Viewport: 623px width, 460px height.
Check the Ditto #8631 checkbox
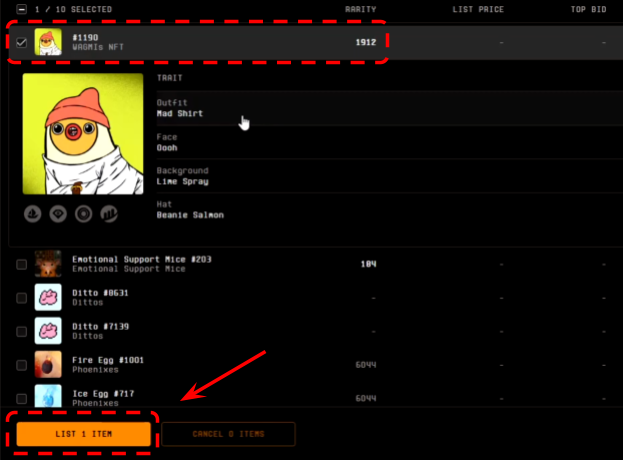pos(21,298)
